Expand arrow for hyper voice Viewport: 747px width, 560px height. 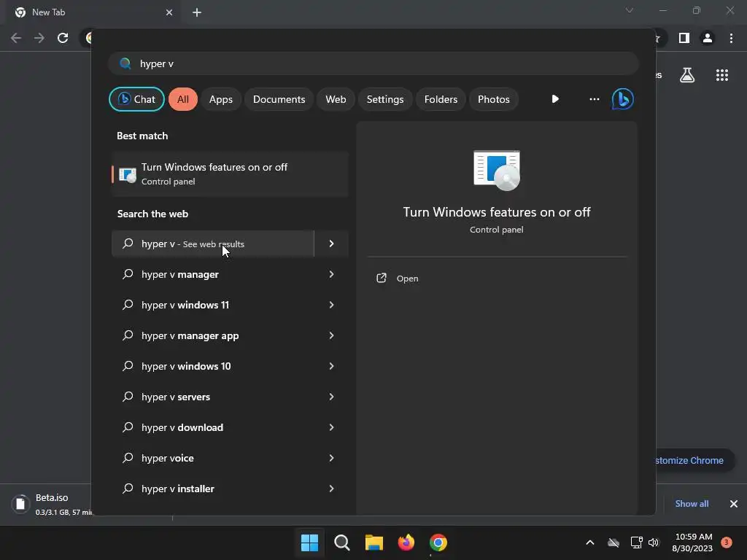(x=332, y=458)
